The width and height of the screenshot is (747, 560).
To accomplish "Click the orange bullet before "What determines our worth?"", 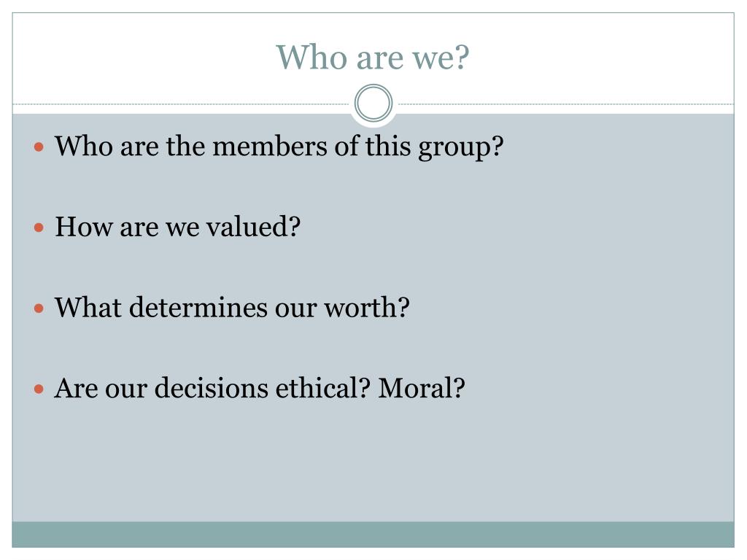I will (39, 308).
